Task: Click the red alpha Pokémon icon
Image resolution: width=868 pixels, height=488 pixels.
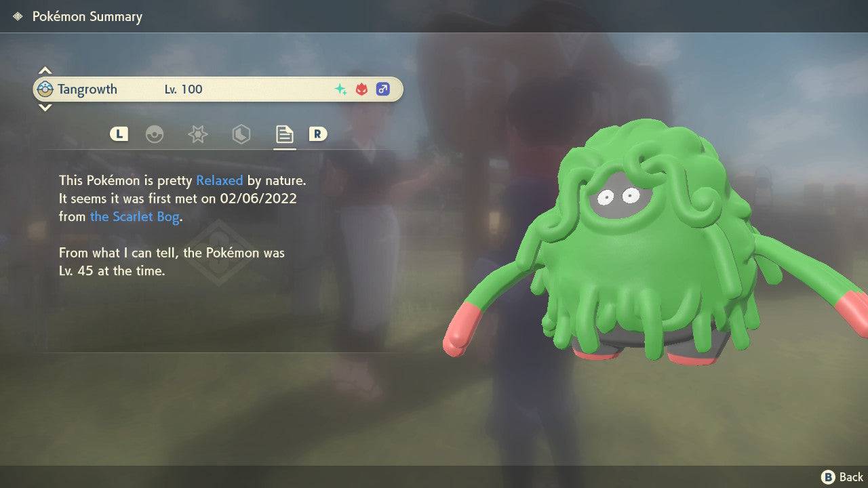Action: [x=361, y=89]
